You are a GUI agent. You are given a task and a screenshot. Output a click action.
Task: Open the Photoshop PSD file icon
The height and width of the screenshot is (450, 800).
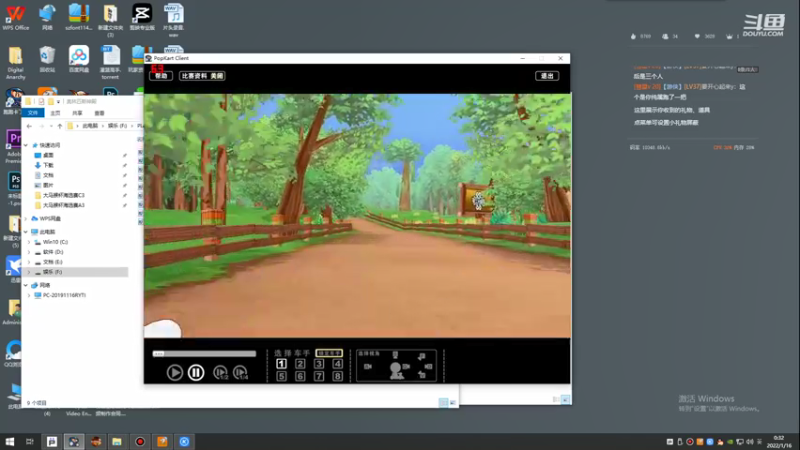14,189
